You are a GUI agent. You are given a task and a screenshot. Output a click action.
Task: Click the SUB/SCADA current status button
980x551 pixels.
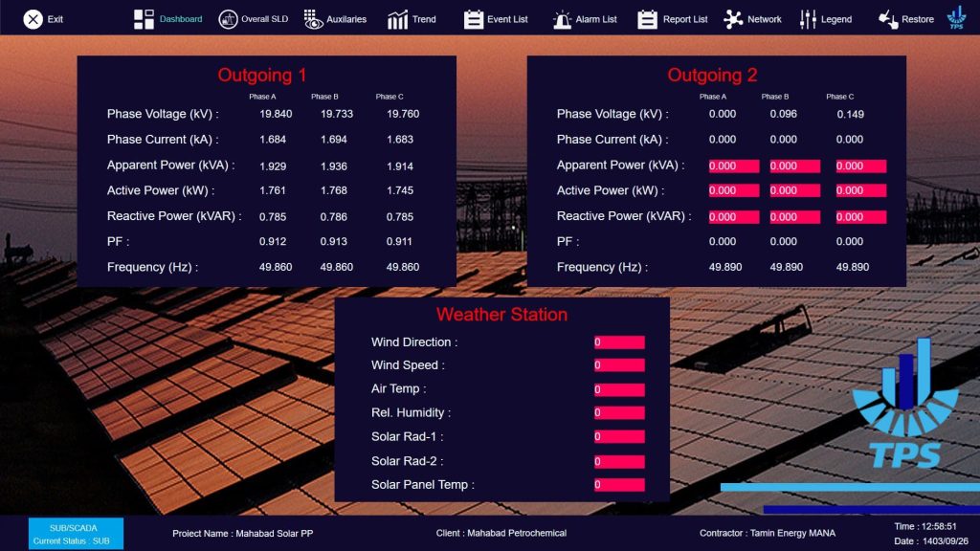click(76, 534)
